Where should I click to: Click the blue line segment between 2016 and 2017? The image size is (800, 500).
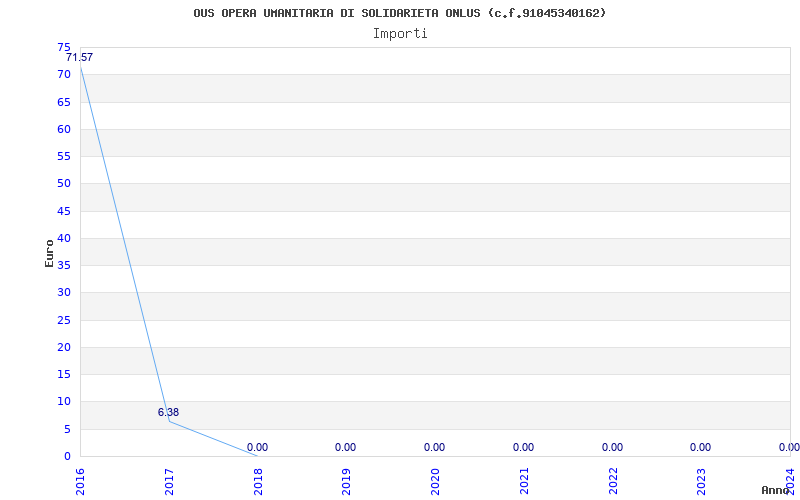(125, 244)
